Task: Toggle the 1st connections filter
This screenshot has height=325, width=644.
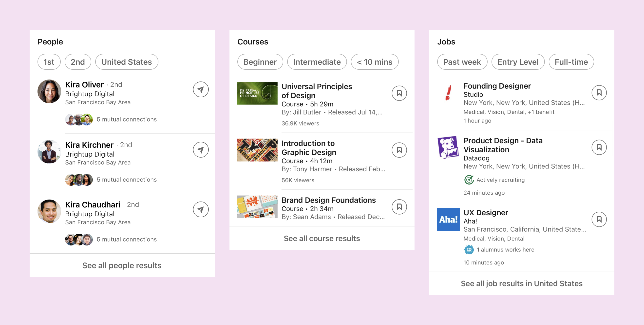Action: pos(49,62)
